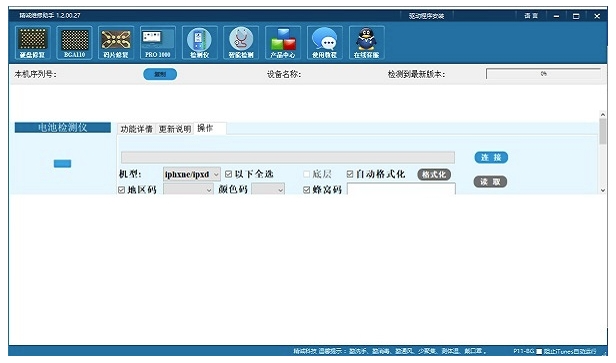This screenshot has height=363, width=616.
Task: Click the 读取 read button
Action: pos(490,182)
